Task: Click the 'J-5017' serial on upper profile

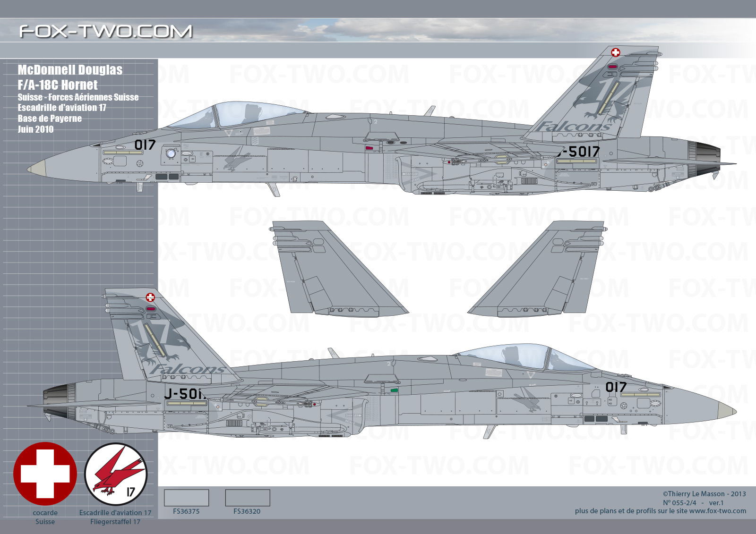Action: point(578,152)
